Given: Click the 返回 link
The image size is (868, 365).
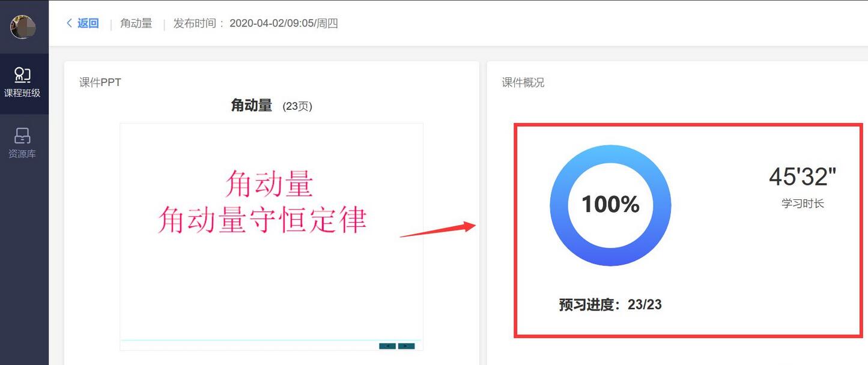Looking at the screenshot, I should click(x=88, y=23).
